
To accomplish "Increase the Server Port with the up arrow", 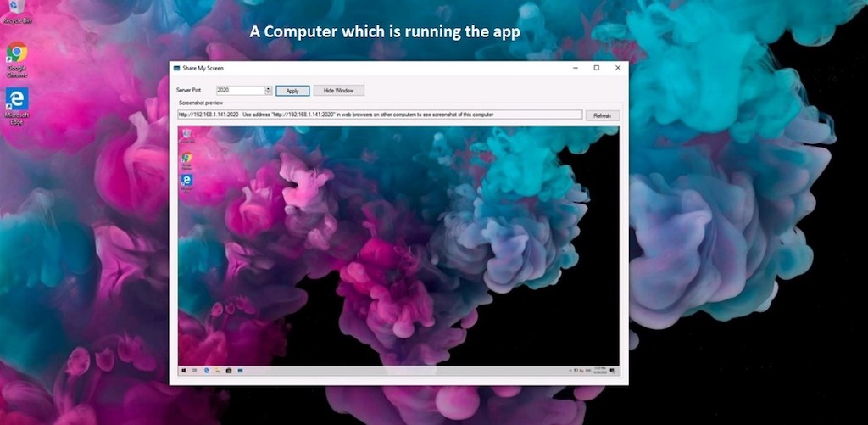I will click(x=269, y=88).
